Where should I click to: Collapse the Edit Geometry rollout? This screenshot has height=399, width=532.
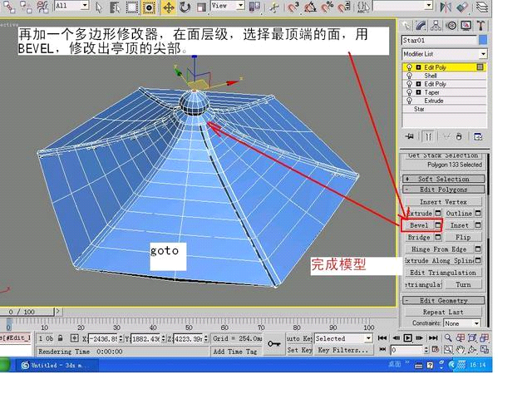point(443,300)
